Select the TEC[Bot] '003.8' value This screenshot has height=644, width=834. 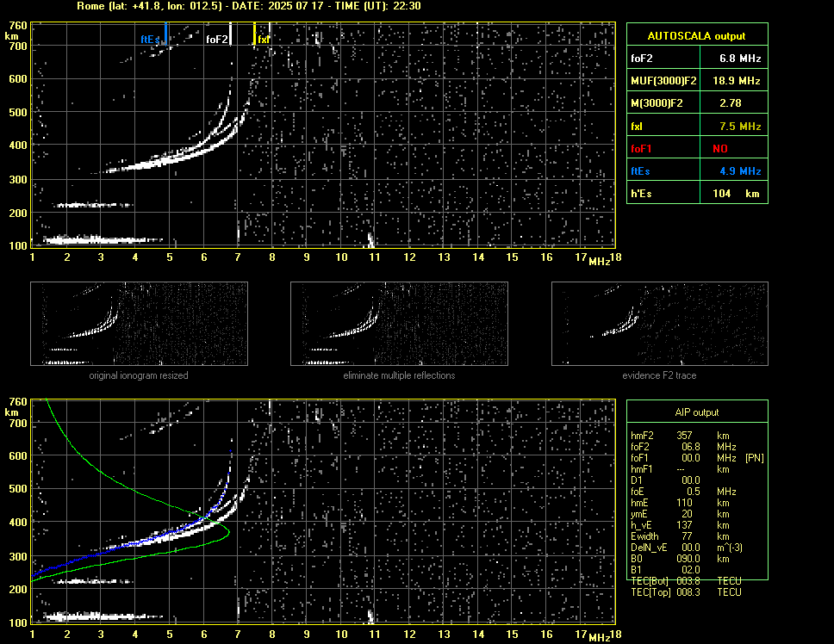coord(688,581)
